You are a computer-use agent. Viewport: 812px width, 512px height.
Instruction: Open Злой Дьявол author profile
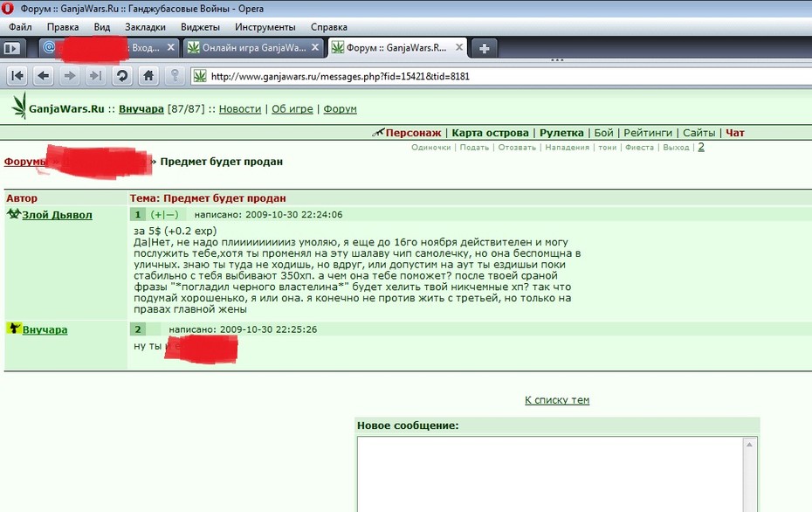57,215
